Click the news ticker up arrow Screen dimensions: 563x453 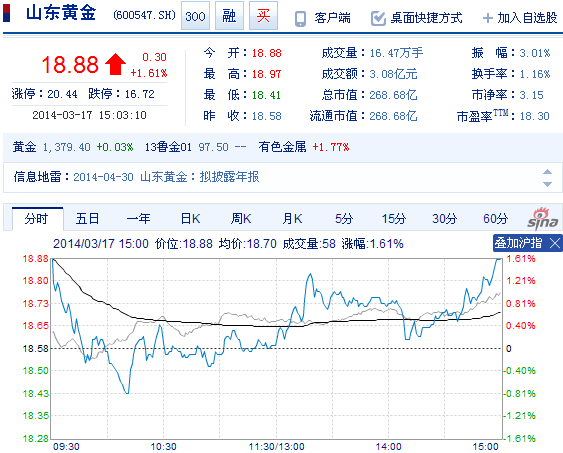(547, 172)
